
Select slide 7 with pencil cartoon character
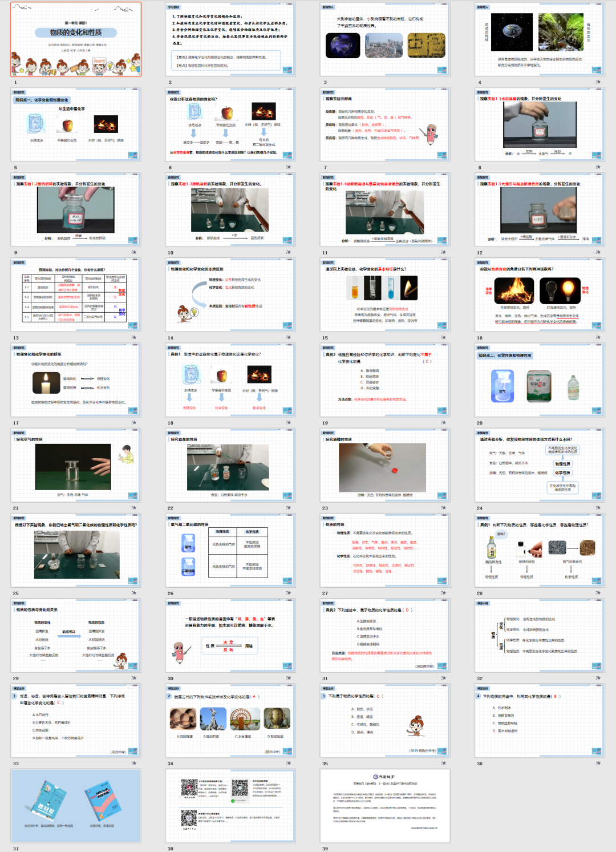(385, 124)
